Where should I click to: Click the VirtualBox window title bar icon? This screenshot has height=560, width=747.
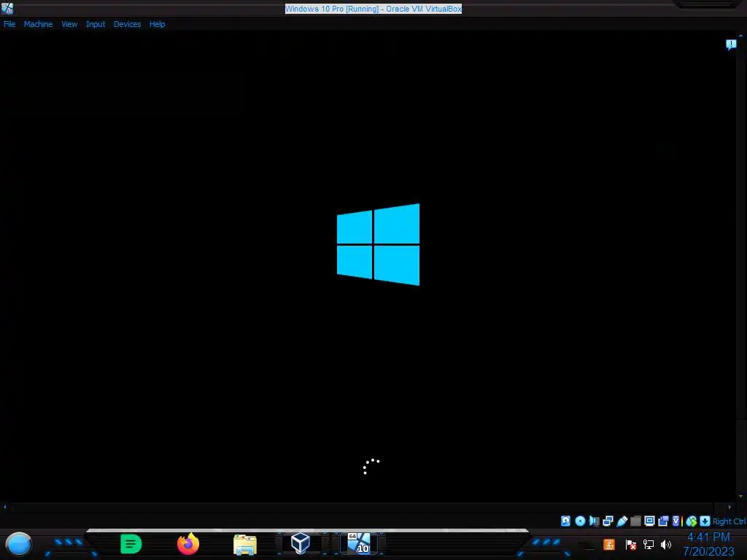click(7, 7)
